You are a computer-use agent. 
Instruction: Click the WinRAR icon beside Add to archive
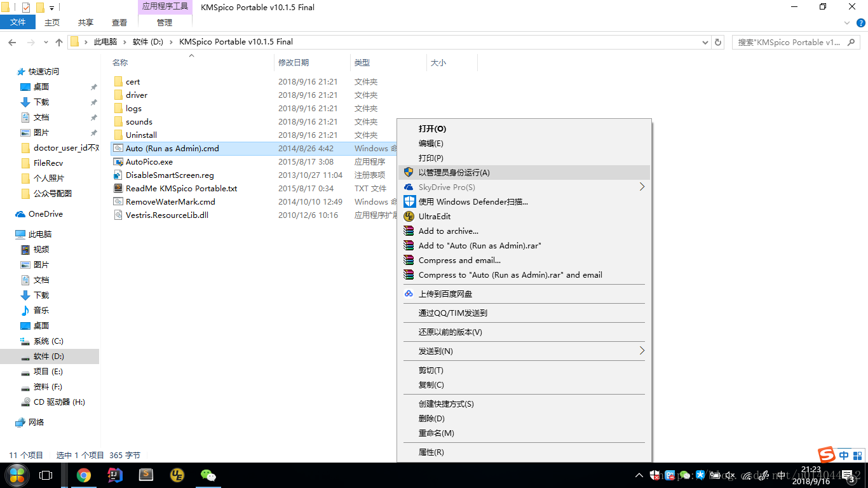(409, 231)
